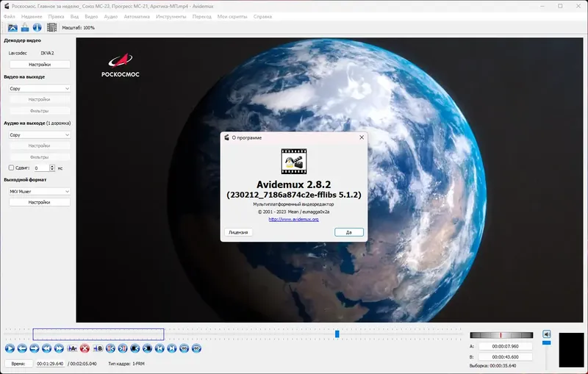Click the 'Время:' button
This screenshot has height=374, width=588.
(x=18, y=364)
